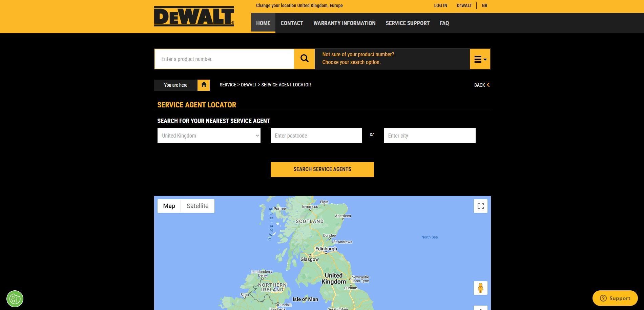
Task: Focus the Enter city input field
Action: coord(430,136)
